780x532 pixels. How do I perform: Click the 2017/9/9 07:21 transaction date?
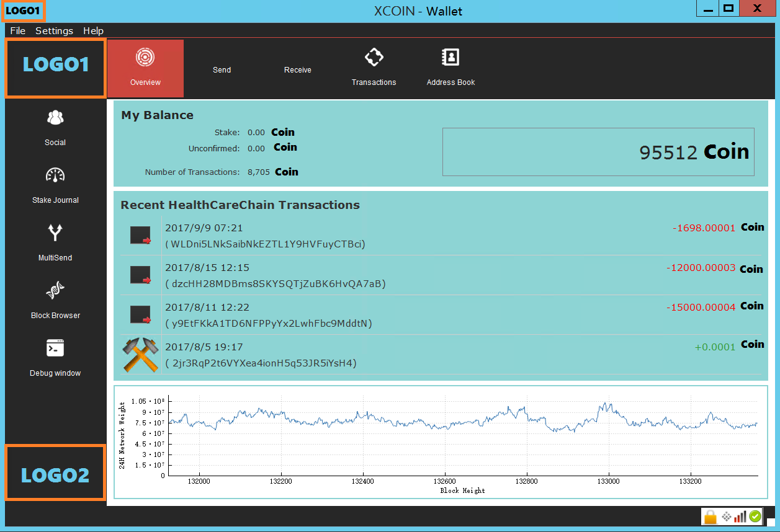pos(204,228)
